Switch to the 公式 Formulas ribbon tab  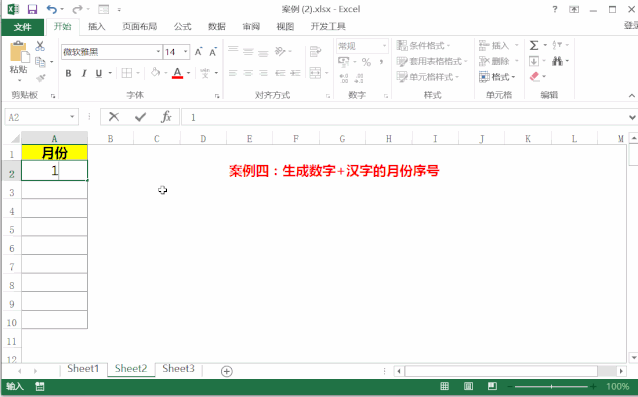pyautogui.click(x=182, y=26)
